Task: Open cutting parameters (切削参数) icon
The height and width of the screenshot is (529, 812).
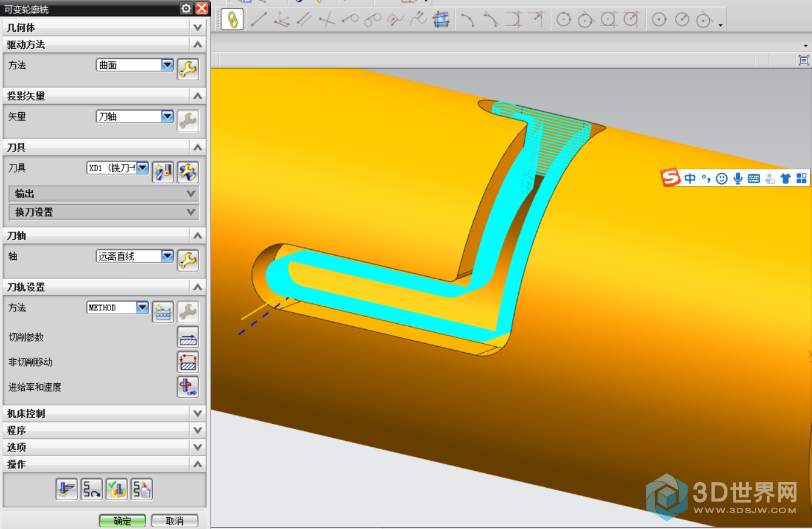Action: [188, 337]
